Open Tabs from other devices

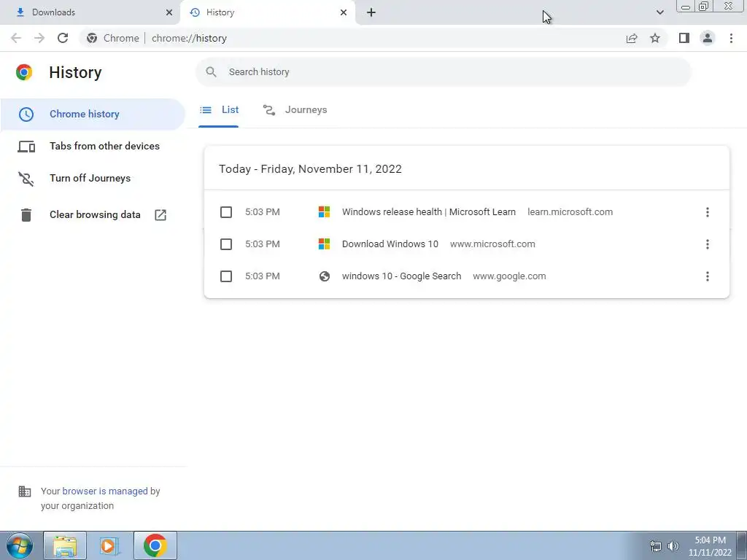(93, 146)
